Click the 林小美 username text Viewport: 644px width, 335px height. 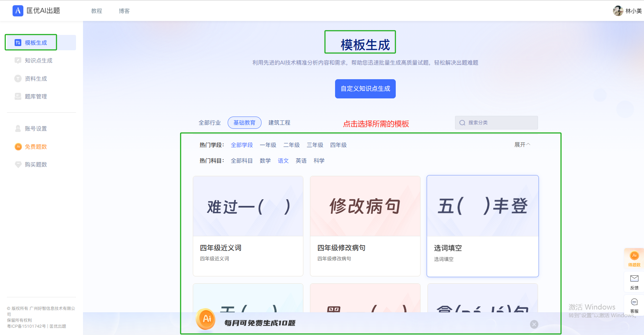(634, 11)
